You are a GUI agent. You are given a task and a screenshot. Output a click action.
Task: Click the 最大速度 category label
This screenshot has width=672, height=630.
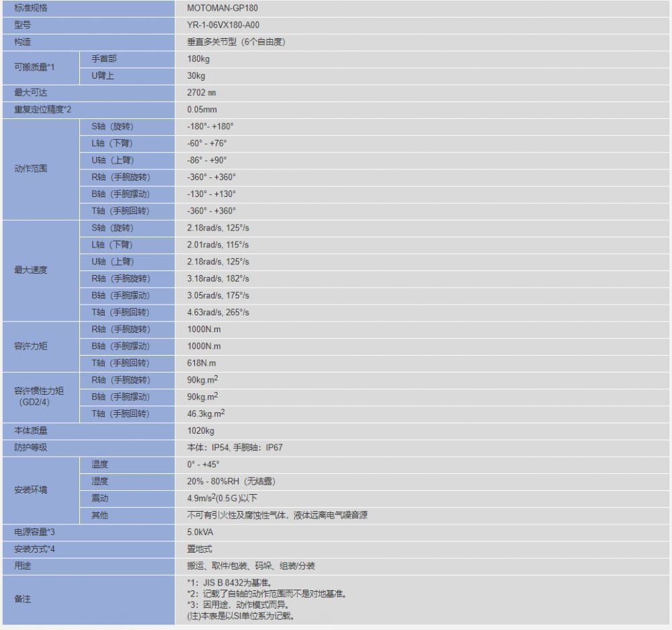pyautogui.click(x=31, y=270)
